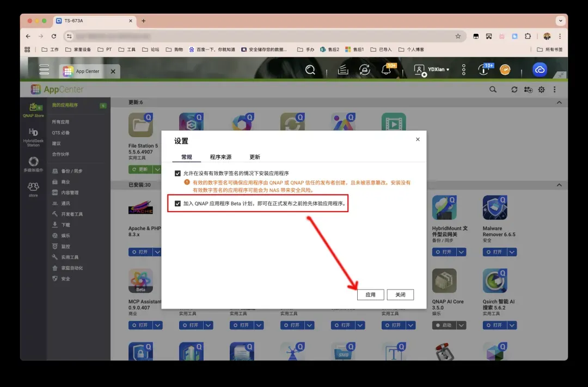Select HybridDesk Station in sidebar
The height and width of the screenshot is (387, 588).
tap(33, 136)
